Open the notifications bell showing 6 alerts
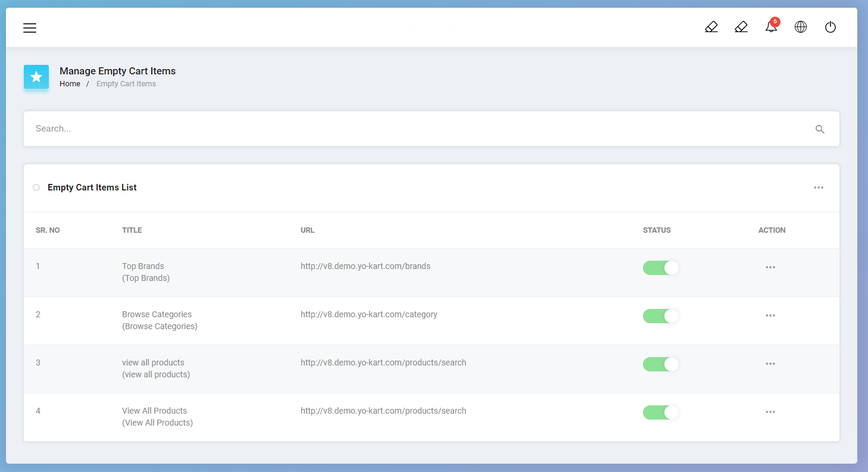This screenshot has width=868, height=472. 771,27
